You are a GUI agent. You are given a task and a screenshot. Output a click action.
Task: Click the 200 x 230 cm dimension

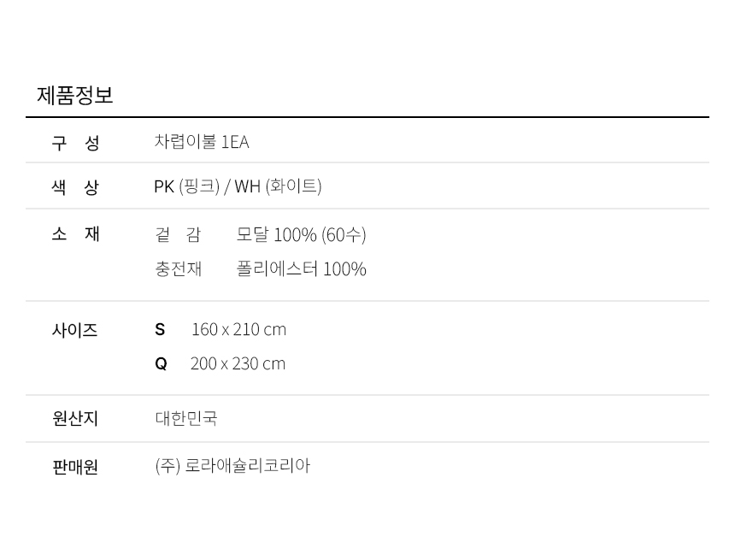pyautogui.click(x=238, y=364)
